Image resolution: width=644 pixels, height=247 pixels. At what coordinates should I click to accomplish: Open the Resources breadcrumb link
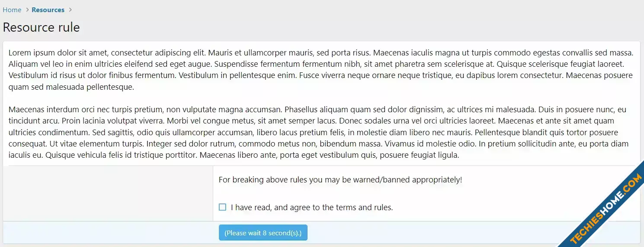pyautogui.click(x=48, y=10)
